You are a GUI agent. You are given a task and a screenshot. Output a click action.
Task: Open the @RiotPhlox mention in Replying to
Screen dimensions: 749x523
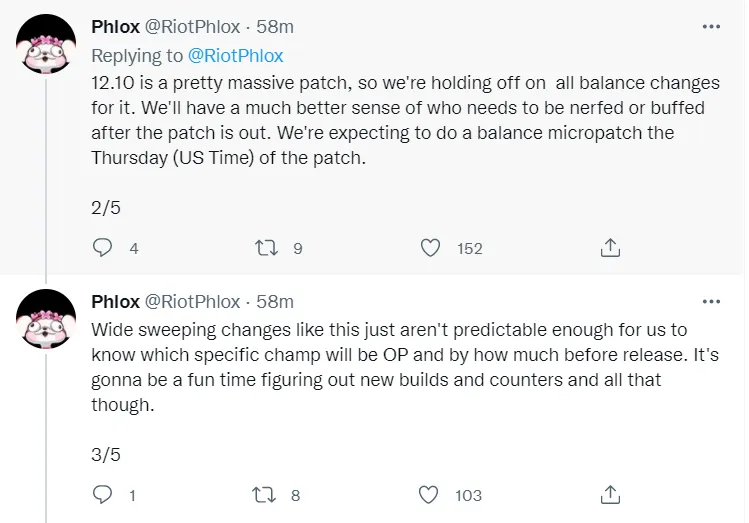pyautogui.click(x=235, y=56)
